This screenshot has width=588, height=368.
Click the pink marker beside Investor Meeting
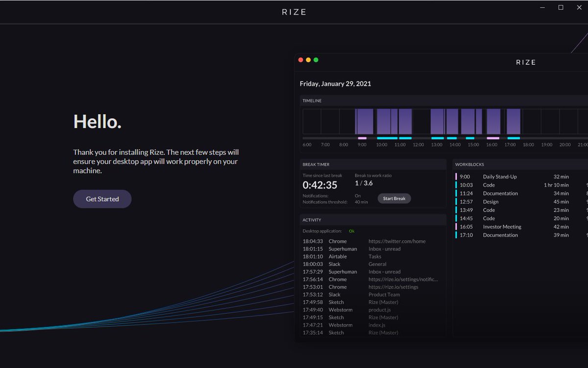pyautogui.click(x=457, y=226)
